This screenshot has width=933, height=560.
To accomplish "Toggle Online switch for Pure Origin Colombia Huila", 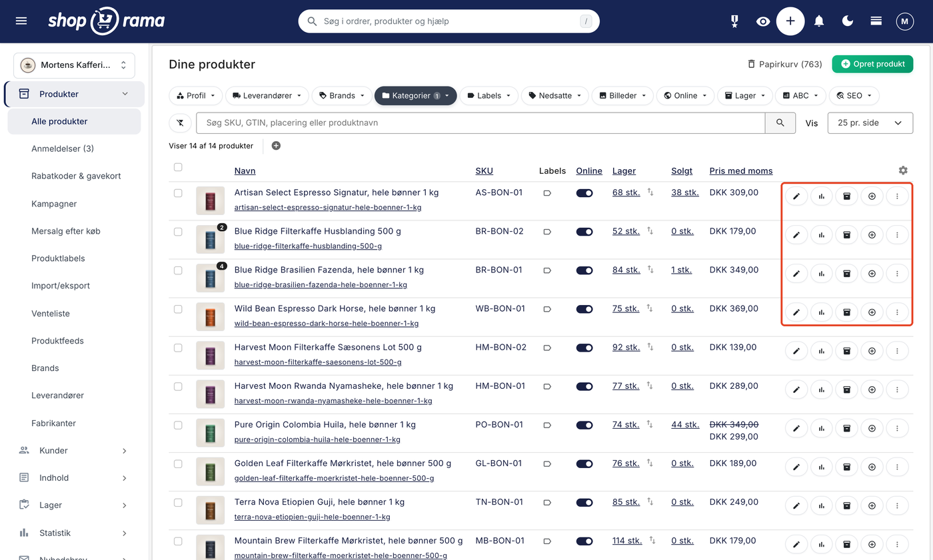I will [584, 425].
